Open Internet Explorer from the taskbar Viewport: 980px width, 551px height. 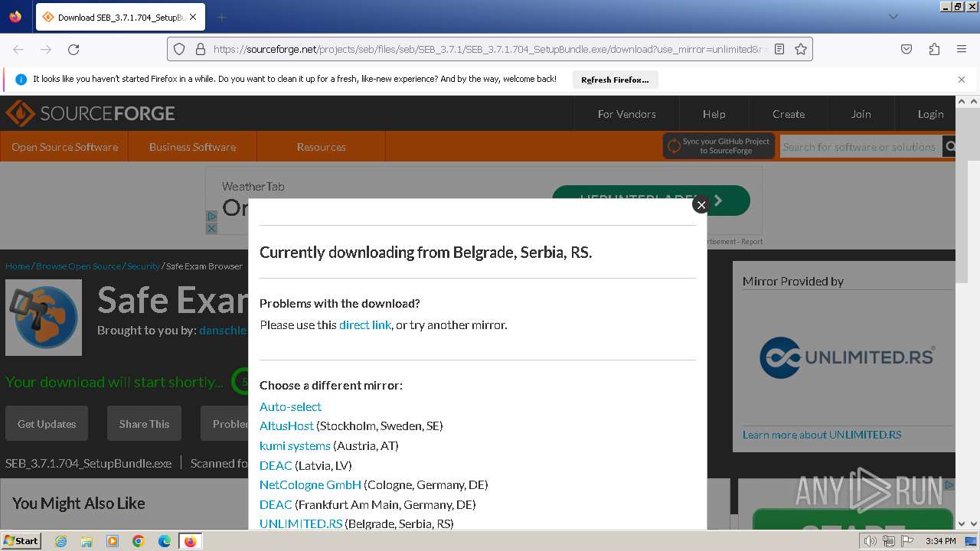tap(60, 541)
